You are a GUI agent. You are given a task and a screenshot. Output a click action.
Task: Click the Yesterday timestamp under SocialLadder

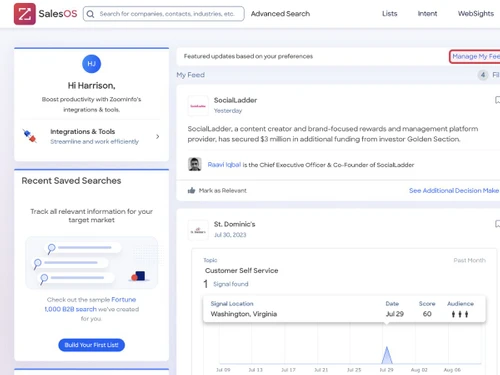(x=228, y=111)
